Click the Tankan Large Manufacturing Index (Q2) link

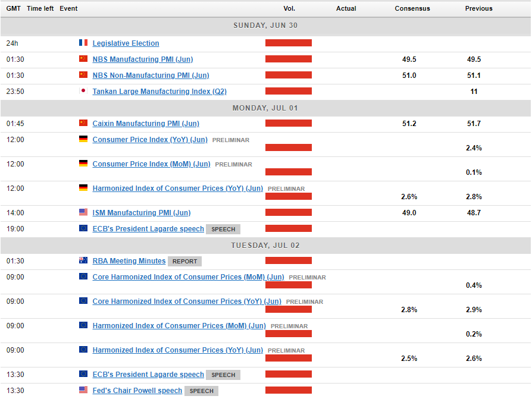[159, 92]
